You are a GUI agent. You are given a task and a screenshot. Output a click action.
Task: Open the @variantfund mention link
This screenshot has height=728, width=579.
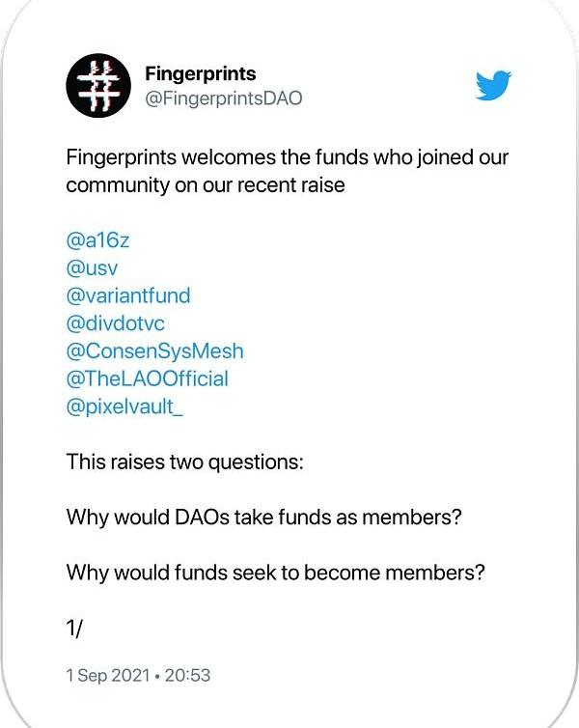[x=128, y=295]
